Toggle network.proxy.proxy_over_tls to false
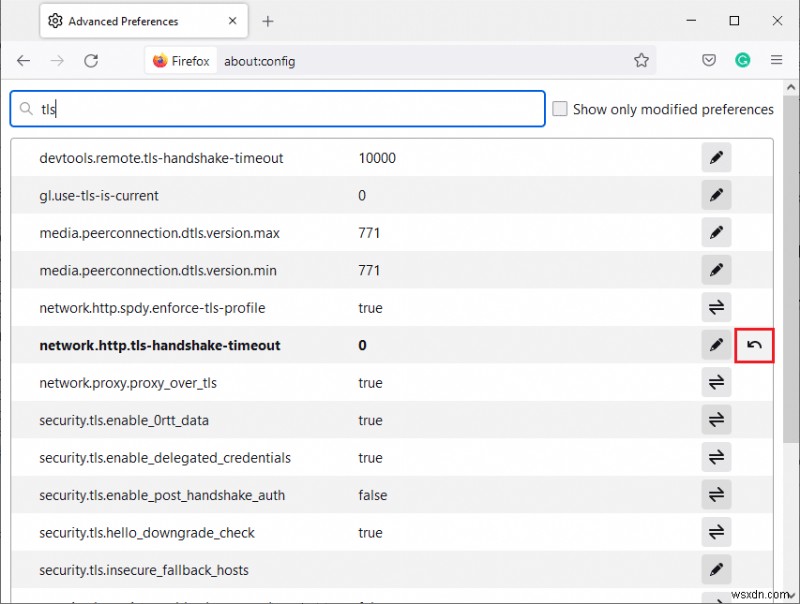 pyautogui.click(x=716, y=382)
